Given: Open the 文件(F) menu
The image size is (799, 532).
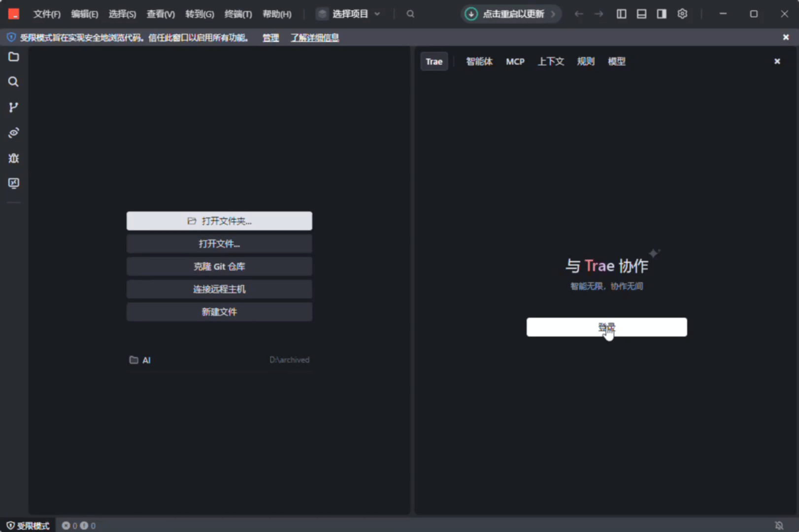Looking at the screenshot, I should pos(47,14).
